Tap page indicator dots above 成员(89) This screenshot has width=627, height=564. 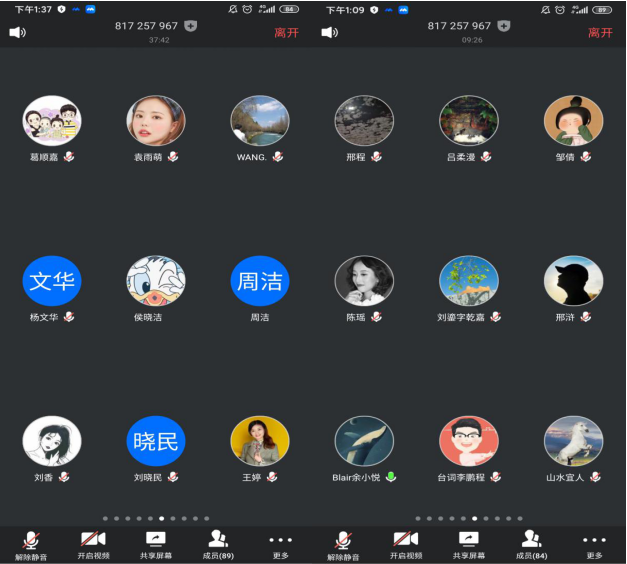(157, 518)
